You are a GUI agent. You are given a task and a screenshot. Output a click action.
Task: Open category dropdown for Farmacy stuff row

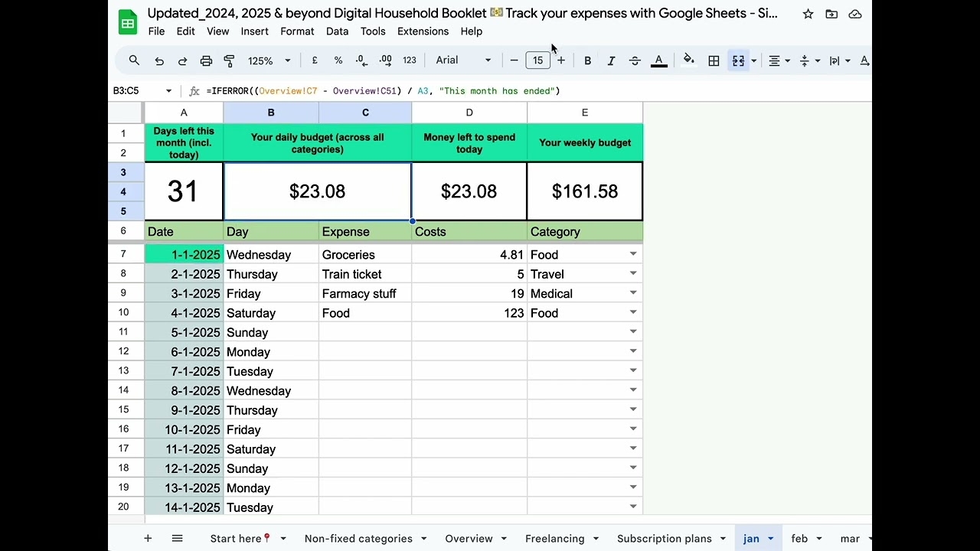point(633,293)
